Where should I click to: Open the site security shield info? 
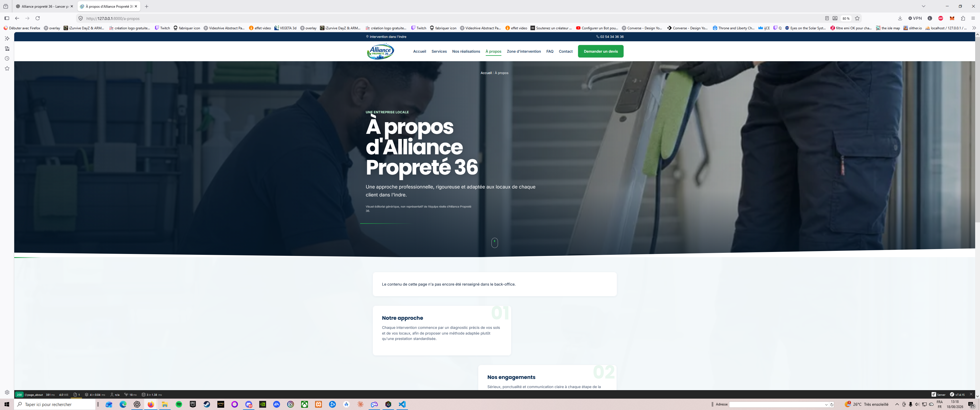click(x=81, y=18)
